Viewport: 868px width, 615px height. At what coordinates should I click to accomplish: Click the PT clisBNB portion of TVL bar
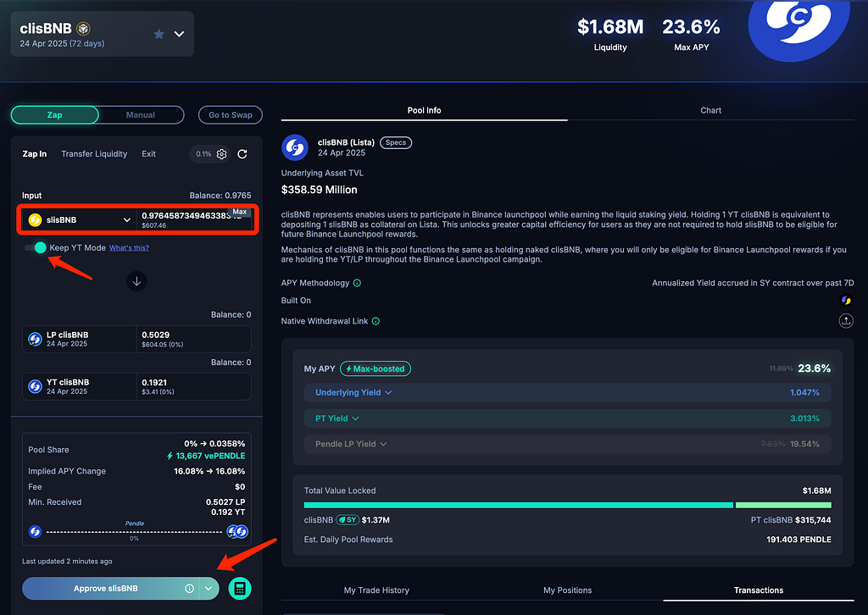click(x=783, y=505)
